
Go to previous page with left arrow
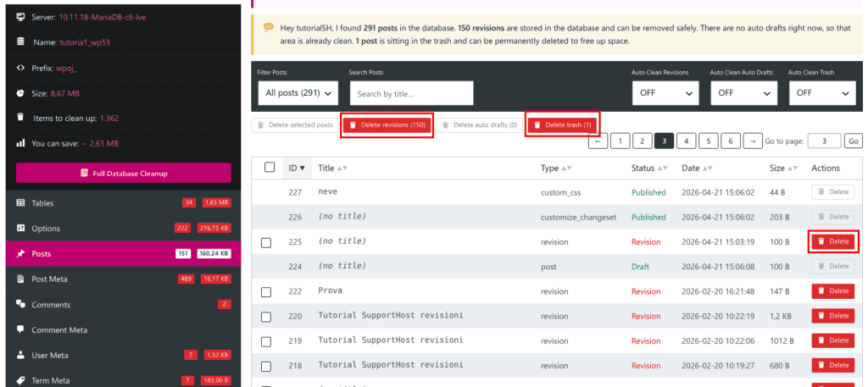(x=598, y=141)
